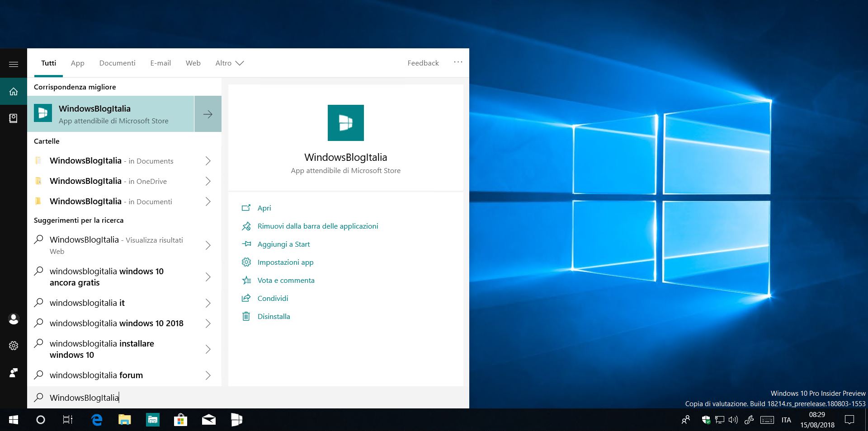Viewport: 868px width, 431px height.
Task: Open Impostazioni app
Action: coord(285,262)
